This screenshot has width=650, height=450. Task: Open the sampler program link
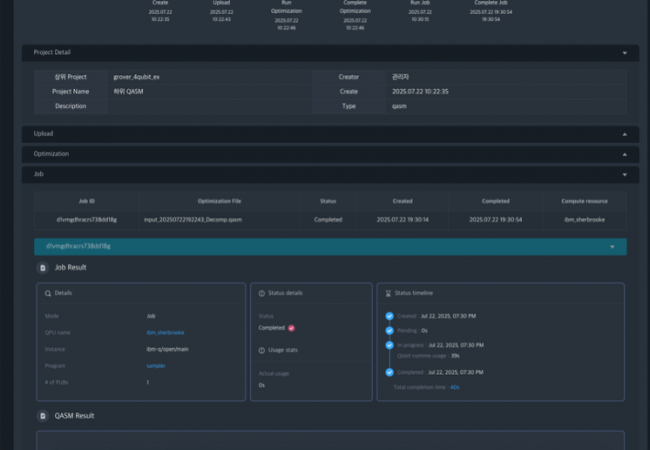156,366
